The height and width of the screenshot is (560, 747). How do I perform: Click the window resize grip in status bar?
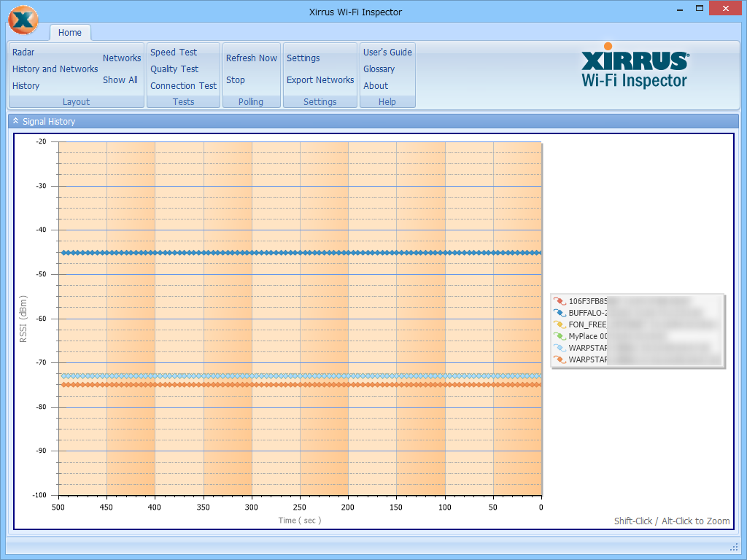click(x=734, y=548)
